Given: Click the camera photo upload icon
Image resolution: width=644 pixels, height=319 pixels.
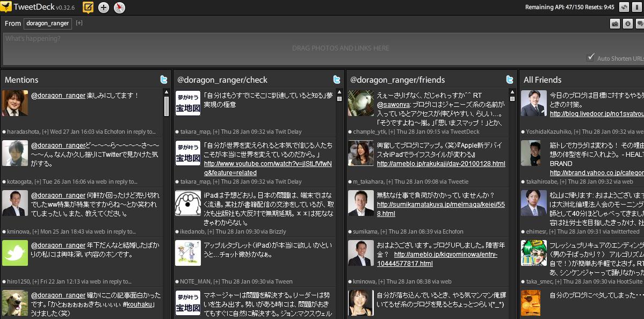Looking at the screenshot, I should 615,24.
